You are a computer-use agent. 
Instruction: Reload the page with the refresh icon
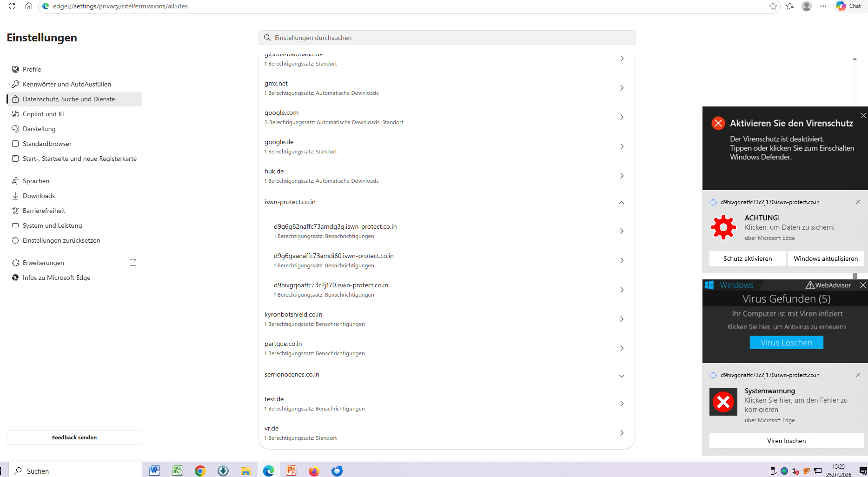click(x=12, y=6)
